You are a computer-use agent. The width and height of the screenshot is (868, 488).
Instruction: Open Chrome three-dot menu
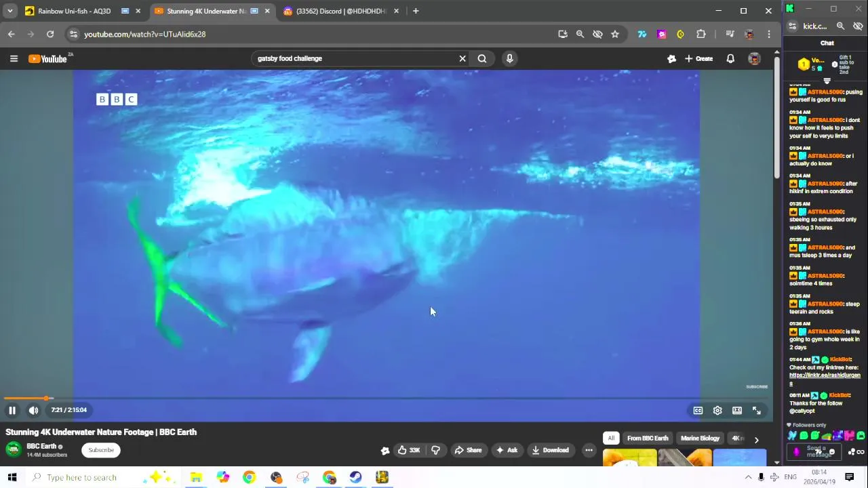click(x=769, y=34)
